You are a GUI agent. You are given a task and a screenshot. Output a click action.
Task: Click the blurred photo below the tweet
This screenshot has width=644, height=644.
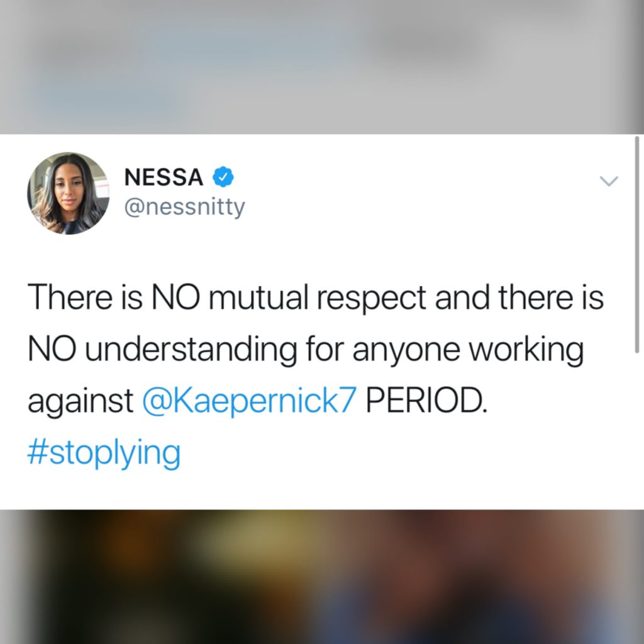pos(322,577)
